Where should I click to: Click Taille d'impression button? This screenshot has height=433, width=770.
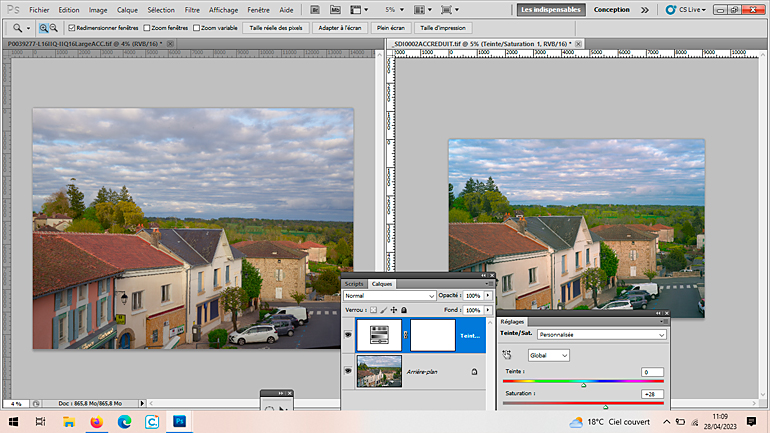click(443, 28)
